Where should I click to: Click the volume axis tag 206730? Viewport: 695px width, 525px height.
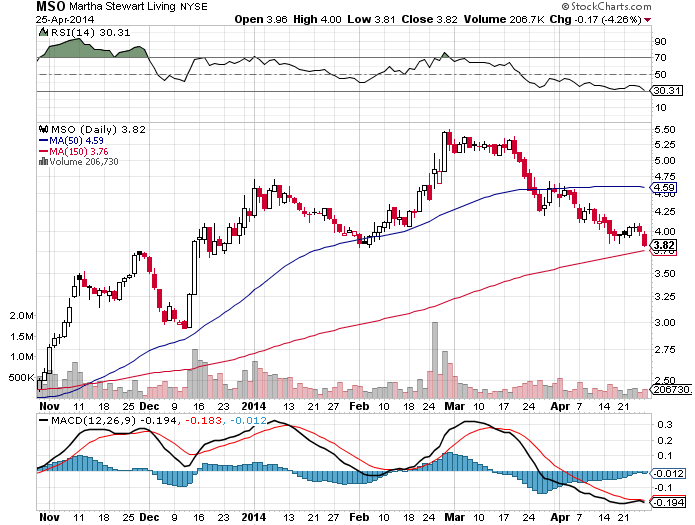point(673,389)
